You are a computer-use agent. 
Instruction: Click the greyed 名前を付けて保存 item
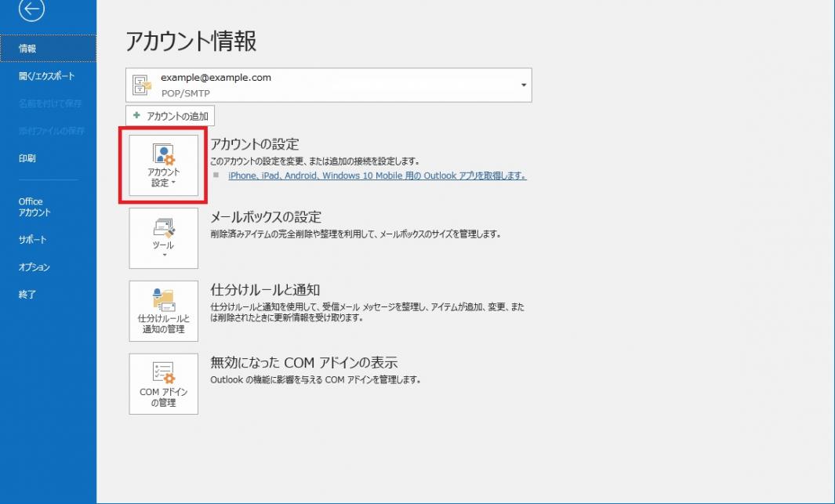50,103
